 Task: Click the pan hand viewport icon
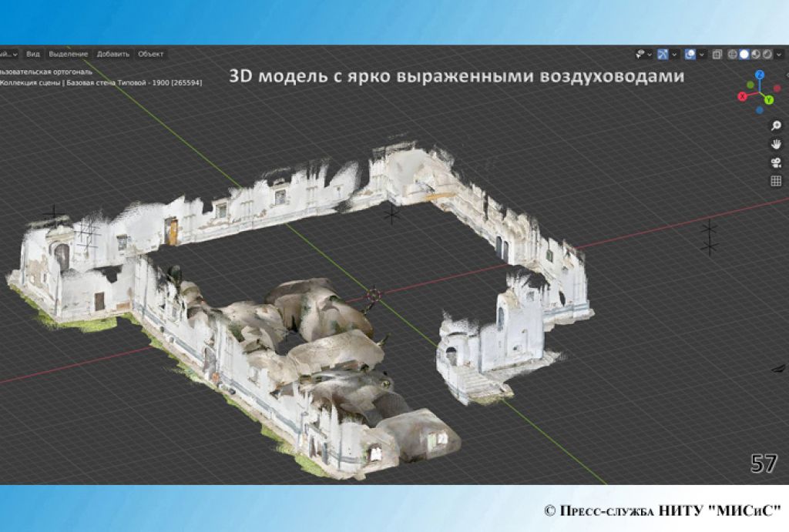coord(776,144)
